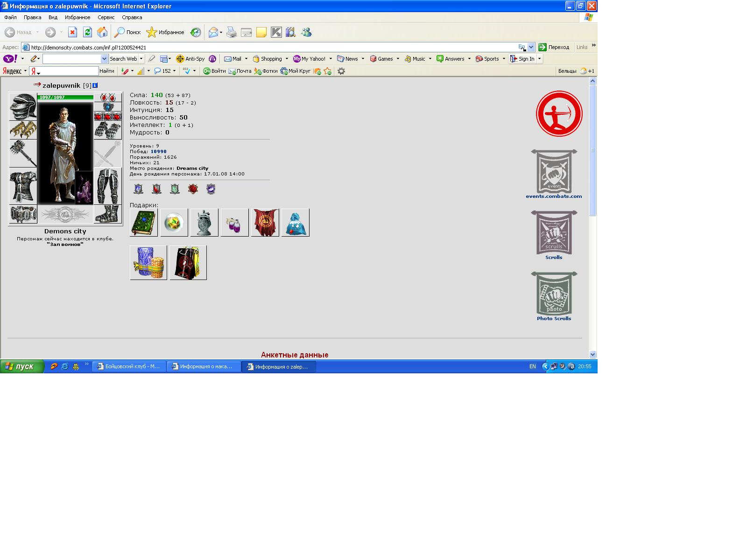The width and height of the screenshot is (747, 560).
Task: Click the Поиск search toolbar button
Action: pyautogui.click(x=128, y=32)
